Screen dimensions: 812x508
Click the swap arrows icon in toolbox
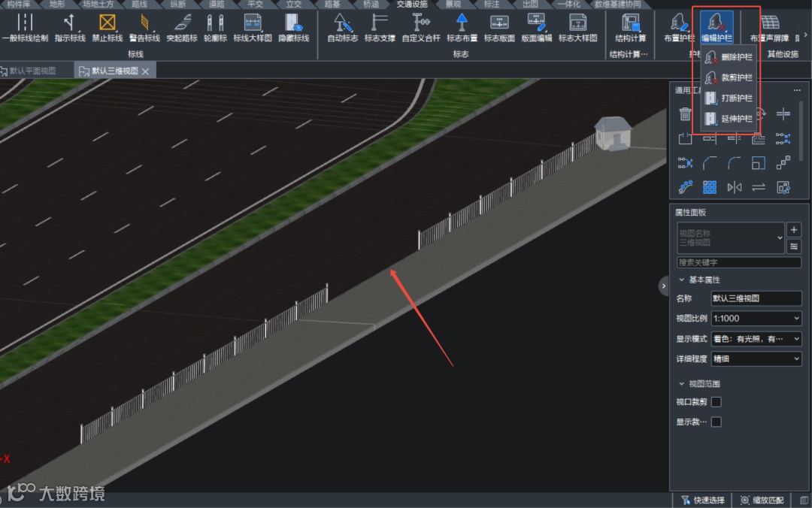[x=759, y=187]
